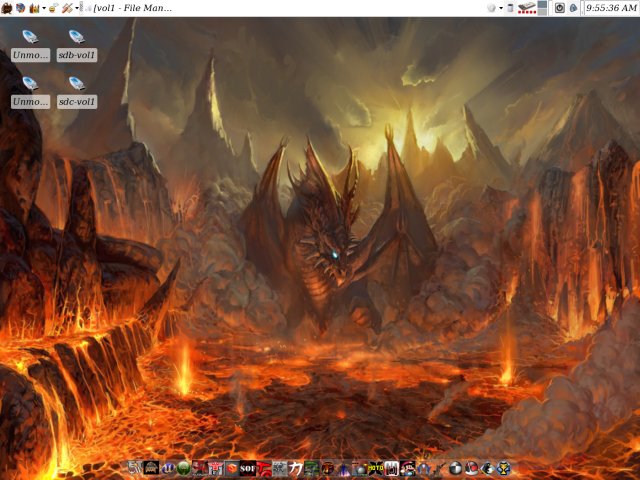Click the globe web browser launcher in top panel
This screenshot has width=640, height=480.
click(x=20, y=8)
